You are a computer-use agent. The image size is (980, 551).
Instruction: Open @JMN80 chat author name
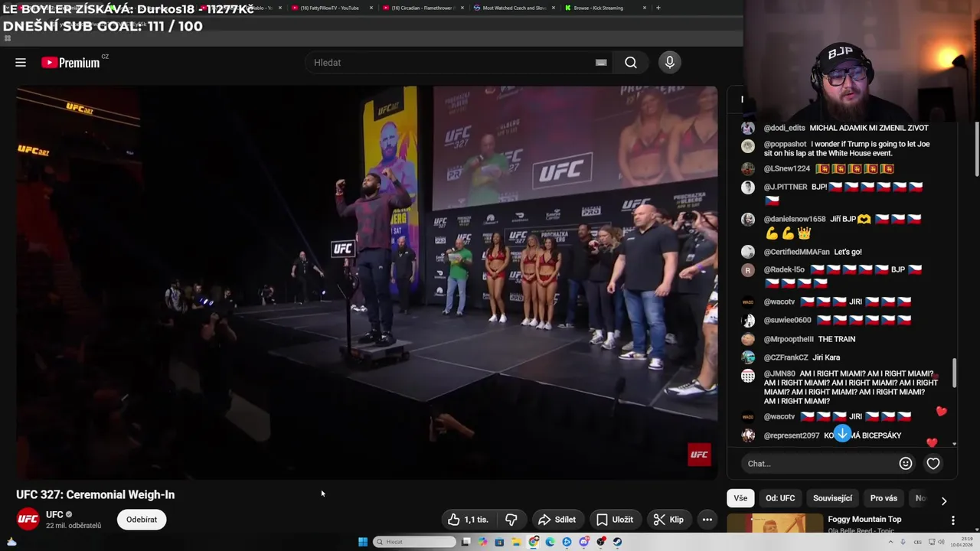(779, 374)
